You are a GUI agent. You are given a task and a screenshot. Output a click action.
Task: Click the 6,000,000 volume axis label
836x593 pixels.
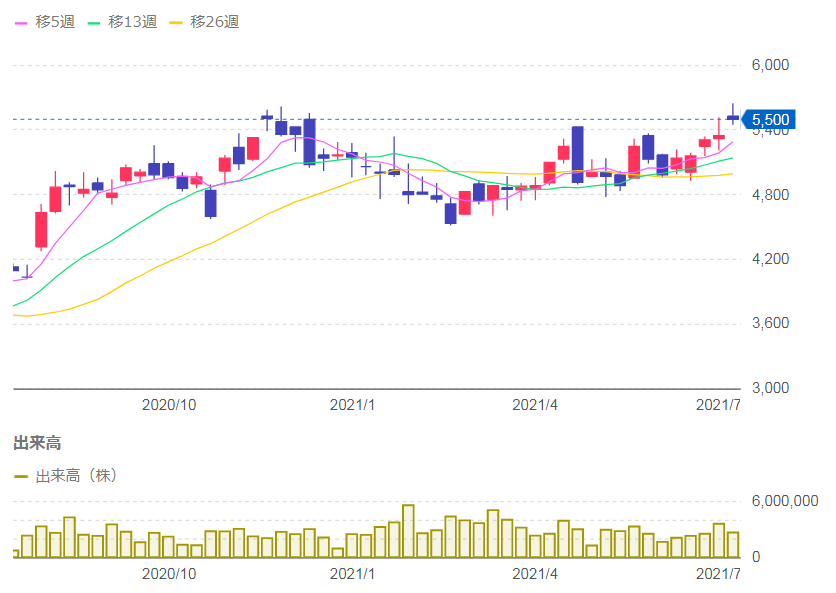pyautogui.click(x=785, y=501)
